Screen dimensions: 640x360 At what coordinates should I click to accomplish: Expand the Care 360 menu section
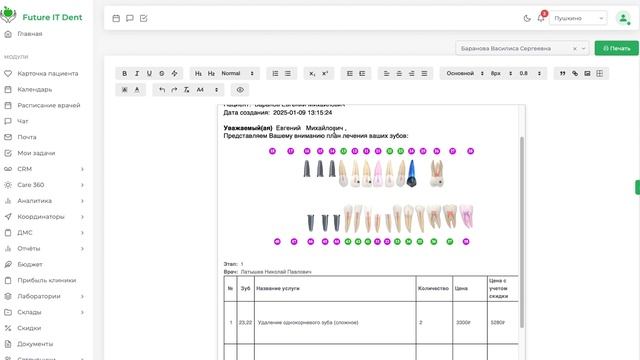point(44,185)
